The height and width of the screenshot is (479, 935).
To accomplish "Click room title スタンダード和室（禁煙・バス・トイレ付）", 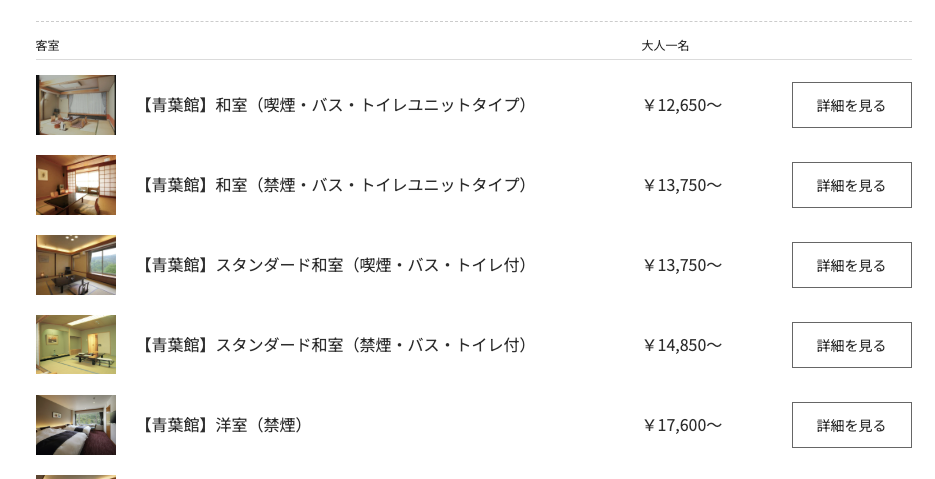I will pyautogui.click(x=333, y=345).
